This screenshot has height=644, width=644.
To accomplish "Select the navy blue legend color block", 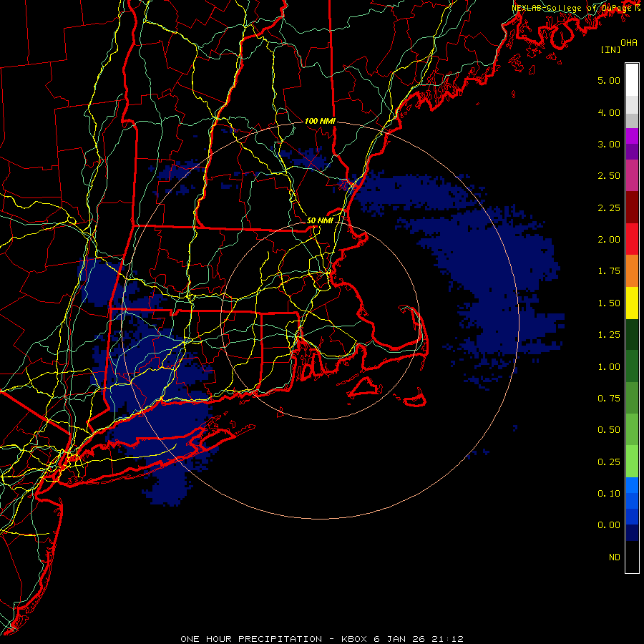I will pyautogui.click(x=632, y=533).
